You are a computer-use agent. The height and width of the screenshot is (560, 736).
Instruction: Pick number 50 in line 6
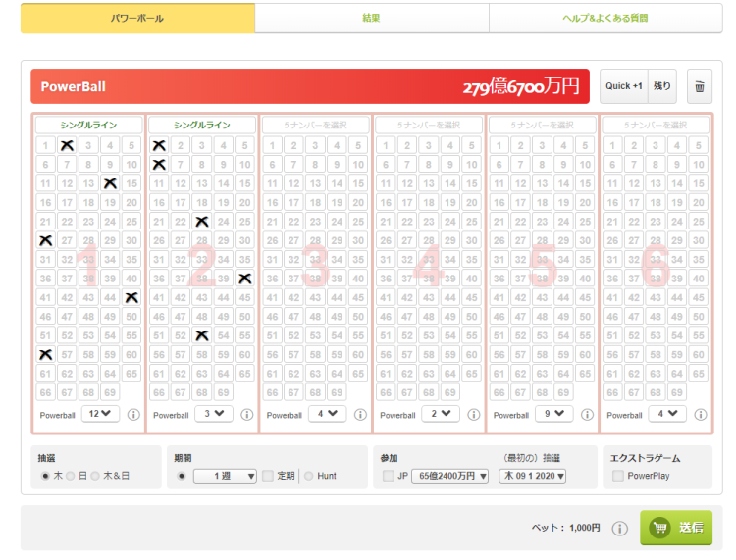(699, 317)
